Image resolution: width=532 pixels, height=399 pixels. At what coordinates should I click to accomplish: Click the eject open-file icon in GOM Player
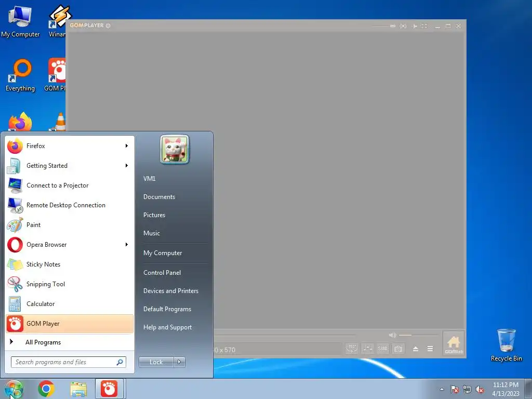click(x=415, y=349)
